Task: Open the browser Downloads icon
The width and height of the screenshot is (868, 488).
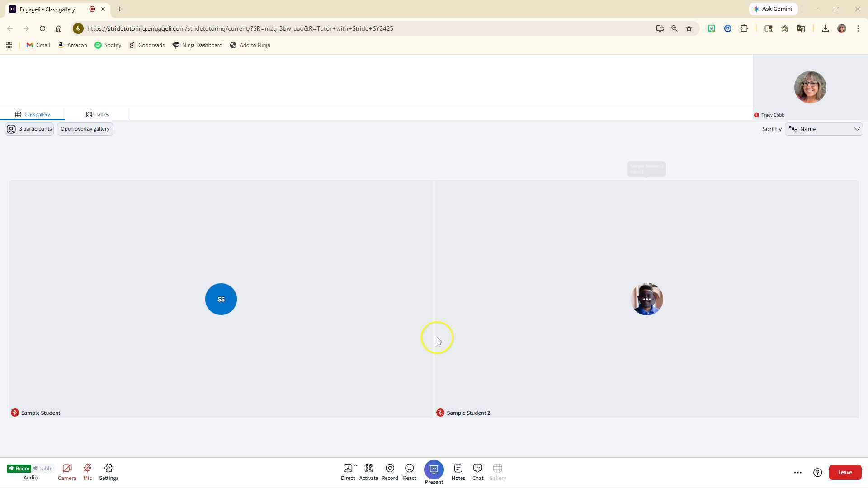Action: (x=826, y=28)
